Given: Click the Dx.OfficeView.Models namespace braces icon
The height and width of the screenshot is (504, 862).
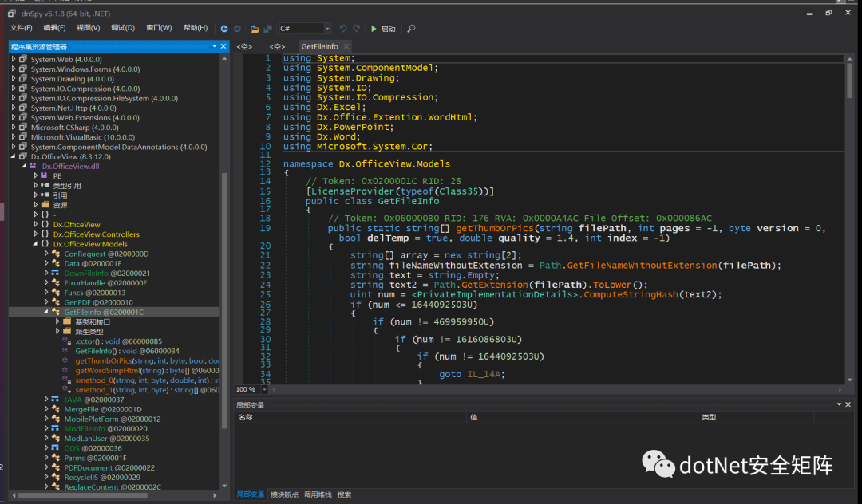Looking at the screenshot, I should click(x=45, y=244).
